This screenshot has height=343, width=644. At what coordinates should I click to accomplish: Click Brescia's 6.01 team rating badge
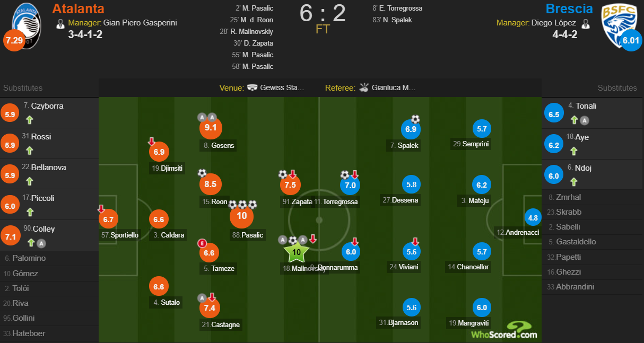pyautogui.click(x=631, y=40)
